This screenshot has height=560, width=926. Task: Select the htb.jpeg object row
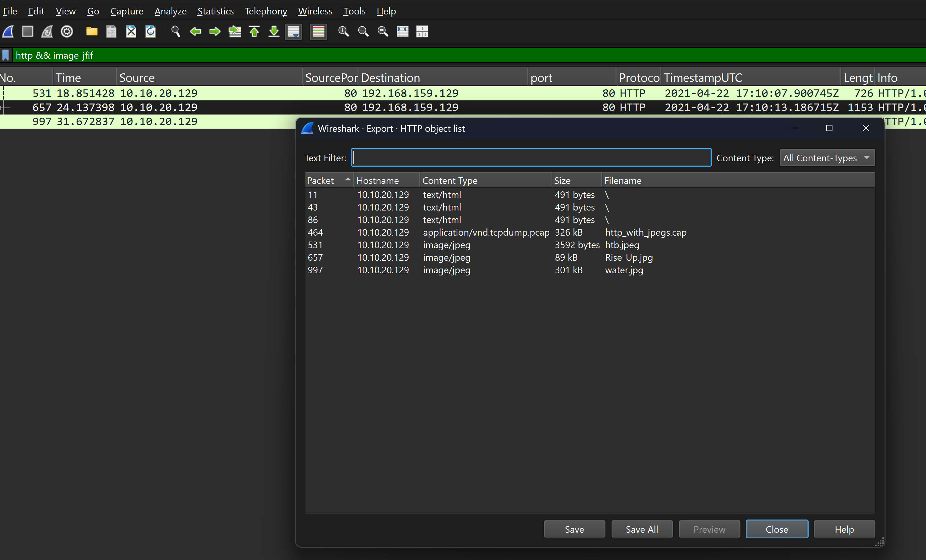[x=590, y=245]
